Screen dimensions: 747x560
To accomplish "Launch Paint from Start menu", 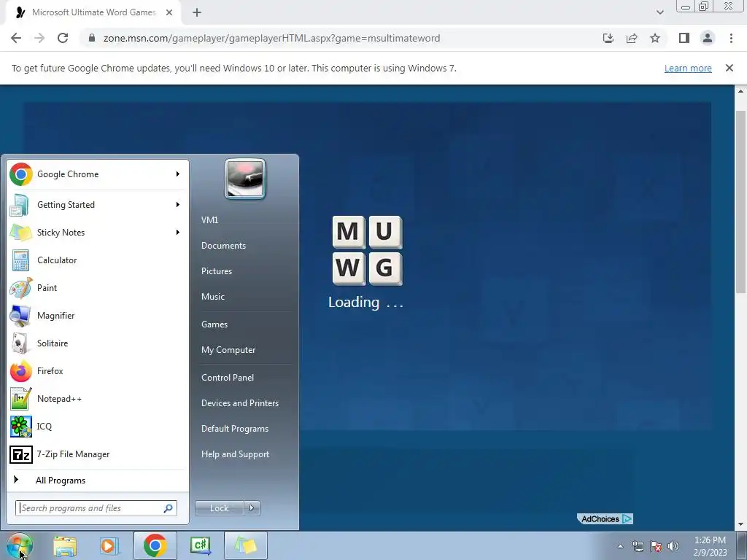I will pyautogui.click(x=98, y=287).
